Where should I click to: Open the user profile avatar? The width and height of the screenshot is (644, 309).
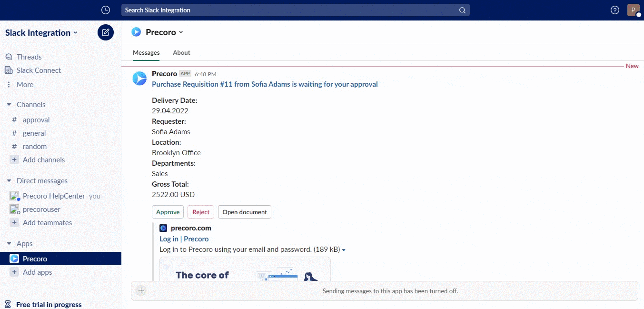click(634, 10)
